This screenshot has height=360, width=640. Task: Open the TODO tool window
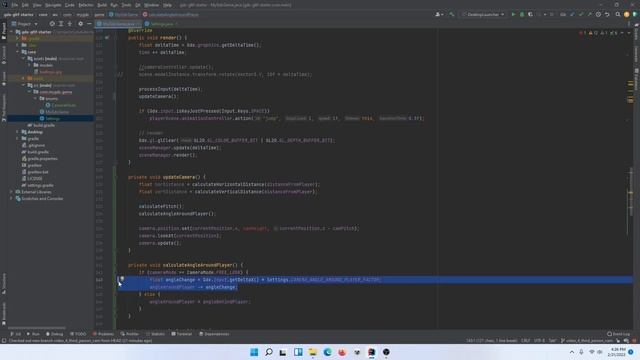pos(78,334)
